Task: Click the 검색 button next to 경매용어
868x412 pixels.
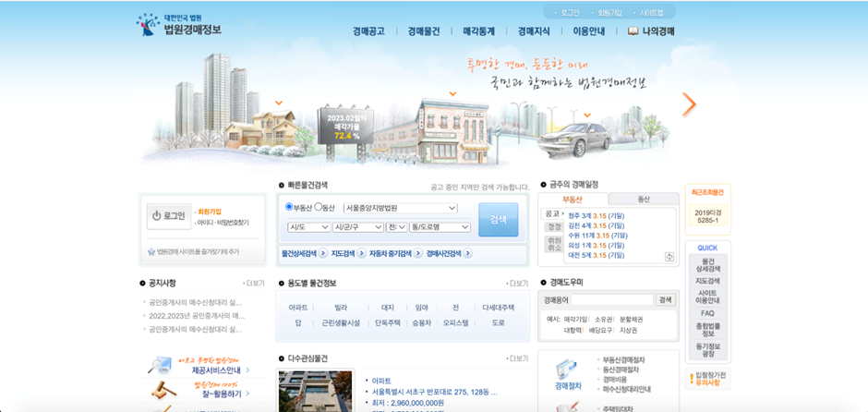Action: pos(666,299)
